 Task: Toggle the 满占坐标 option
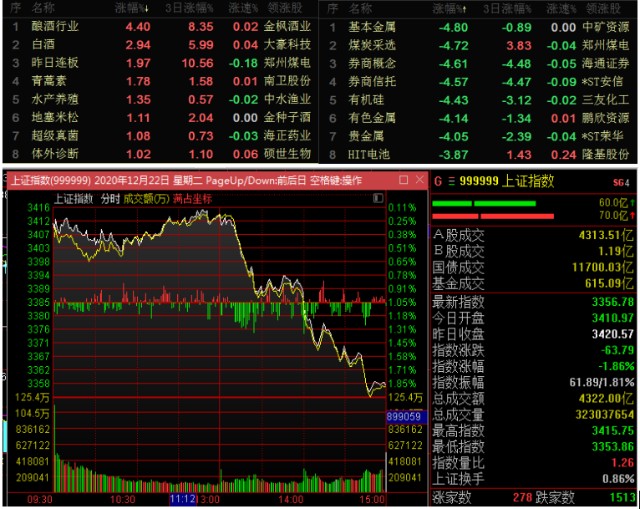[x=193, y=199]
